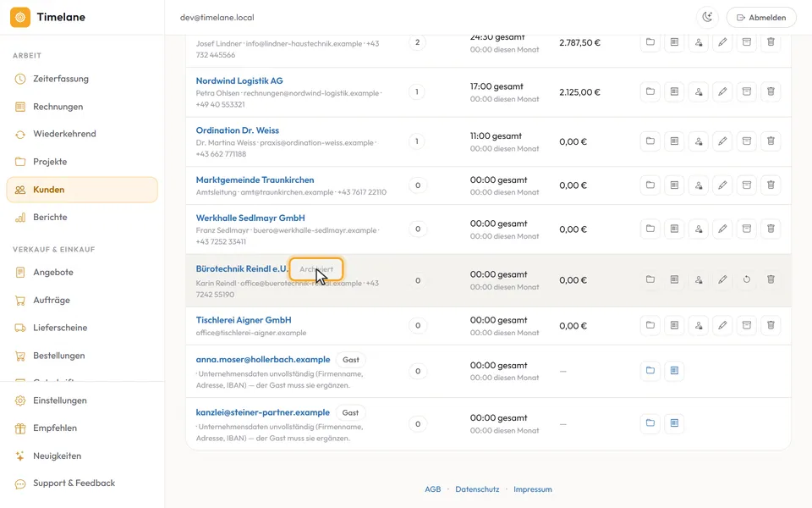Click Empfehlen in the sidebar
Image resolution: width=812 pixels, height=508 pixels.
[82, 428]
